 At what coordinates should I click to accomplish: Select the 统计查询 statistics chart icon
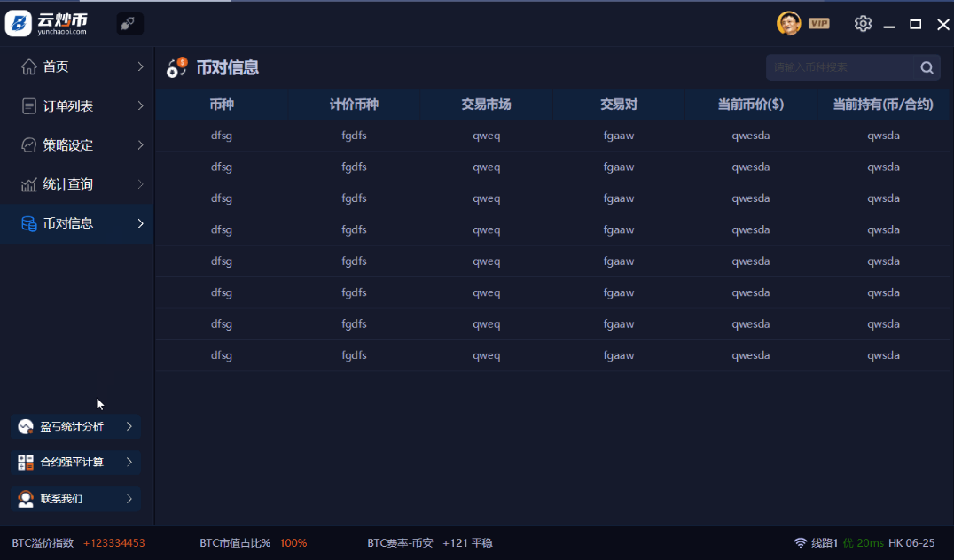tap(28, 184)
